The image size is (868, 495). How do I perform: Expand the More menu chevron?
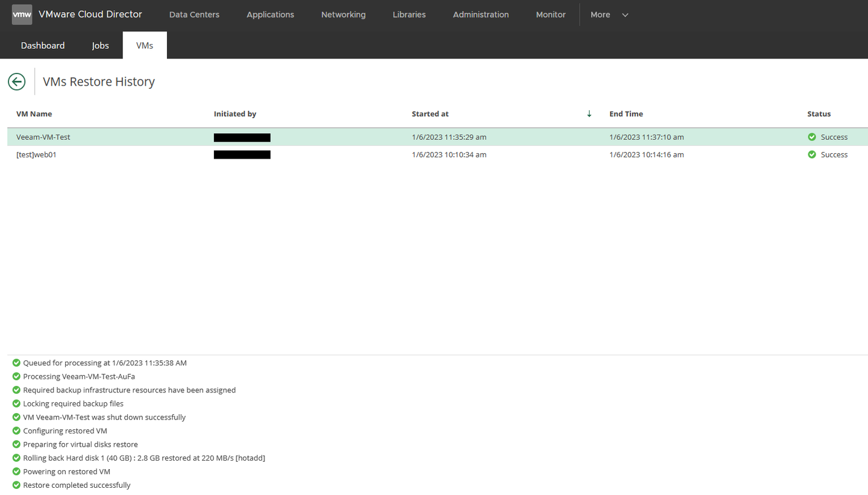pyautogui.click(x=625, y=15)
